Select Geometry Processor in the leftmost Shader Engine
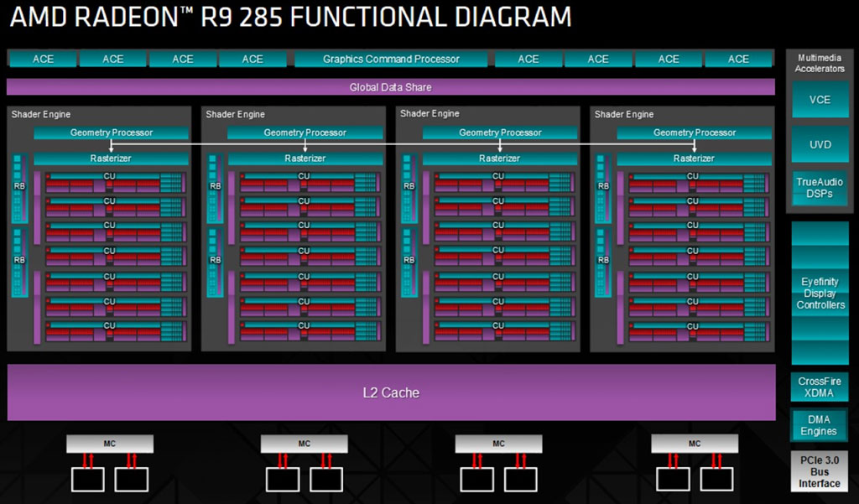Screen dimensions: 859x504 (x=112, y=132)
